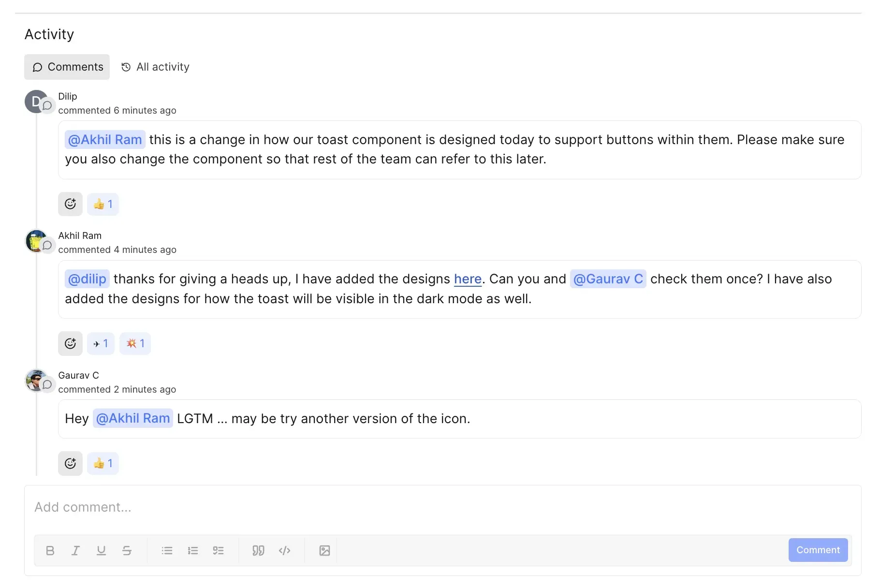
Task: Toggle underline formatting in editor toolbar
Action: pyautogui.click(x=101, y=550)
